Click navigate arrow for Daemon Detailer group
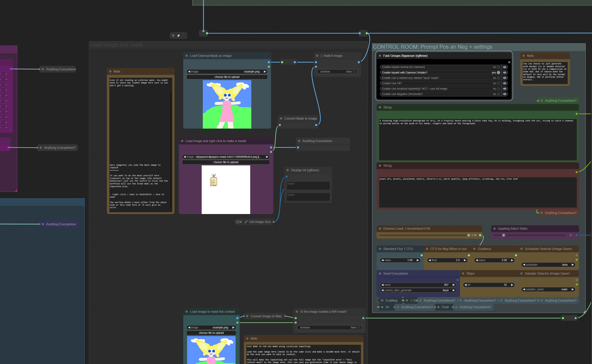592x364 pixels. tap(504, 73)
